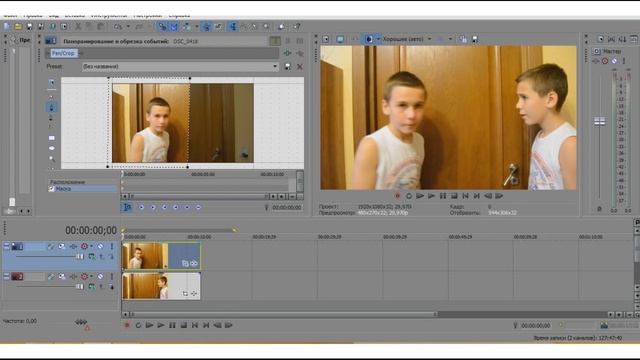Screen dimensions: 640x360
Task: Open the Preset dropdown in Pan/Crop
Action: coord(275,66)
